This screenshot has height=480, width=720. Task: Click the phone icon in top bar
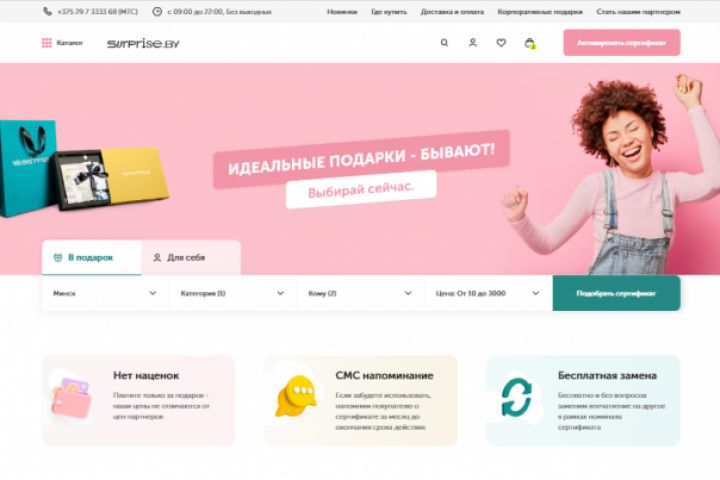tap(47, 11)
